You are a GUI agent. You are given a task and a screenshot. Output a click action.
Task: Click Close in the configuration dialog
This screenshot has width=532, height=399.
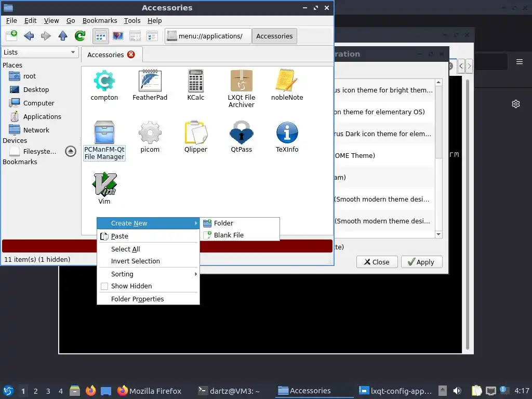[377, 262]
